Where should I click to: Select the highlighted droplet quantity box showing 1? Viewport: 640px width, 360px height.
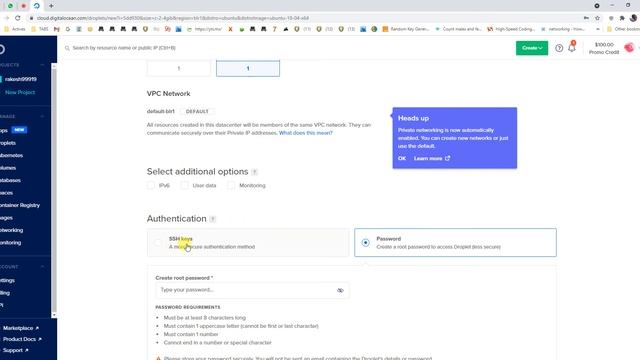pos(248,68)
